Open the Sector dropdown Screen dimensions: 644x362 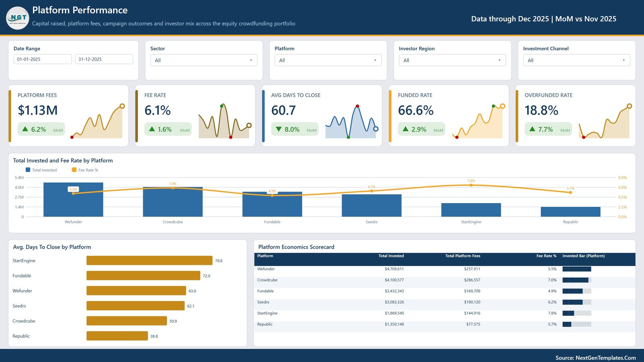click(x=204, y=60)
